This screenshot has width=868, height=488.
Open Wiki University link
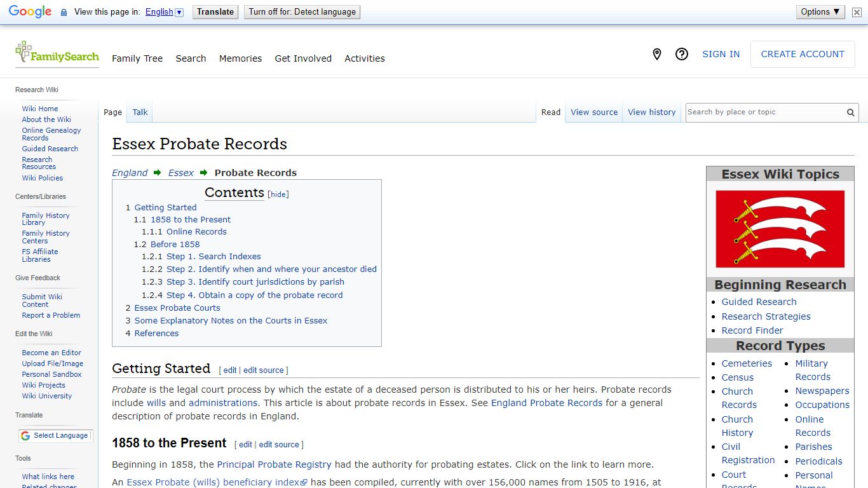click(47, 396)
